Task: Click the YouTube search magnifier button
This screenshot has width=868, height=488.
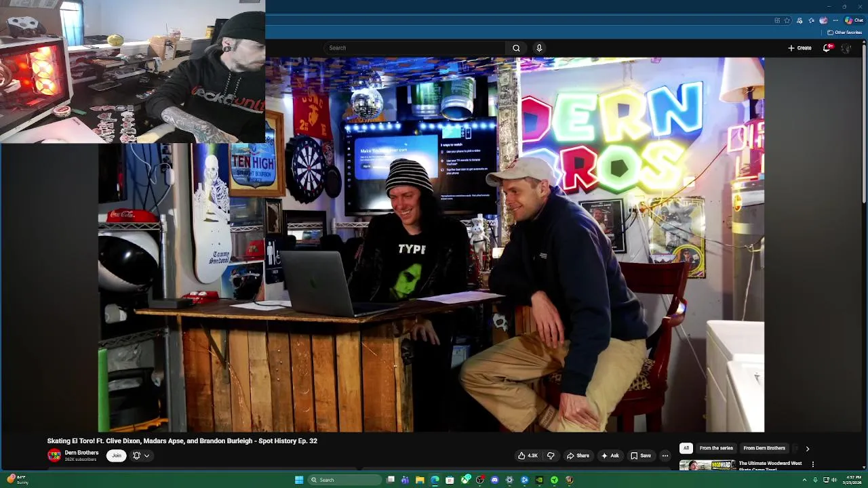Action: tap(516, 48)
